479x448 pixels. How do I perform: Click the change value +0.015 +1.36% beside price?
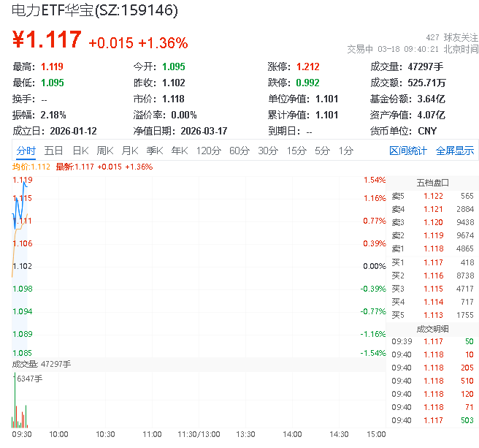138,43
